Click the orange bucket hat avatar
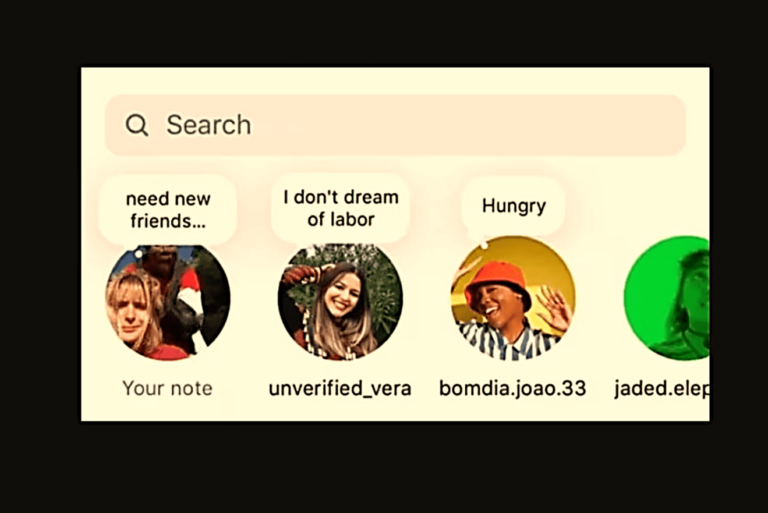This screenshot has width=768, height=513. 513,298
